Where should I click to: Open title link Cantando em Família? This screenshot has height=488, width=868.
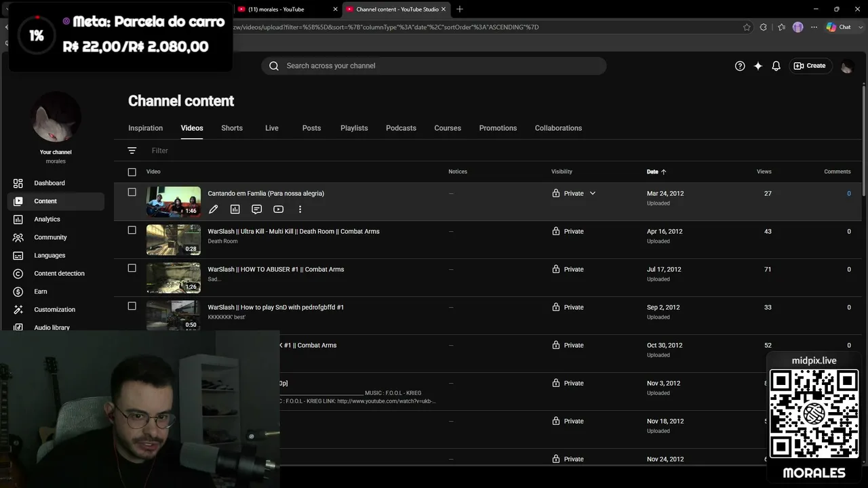click(x=266, y=193)
